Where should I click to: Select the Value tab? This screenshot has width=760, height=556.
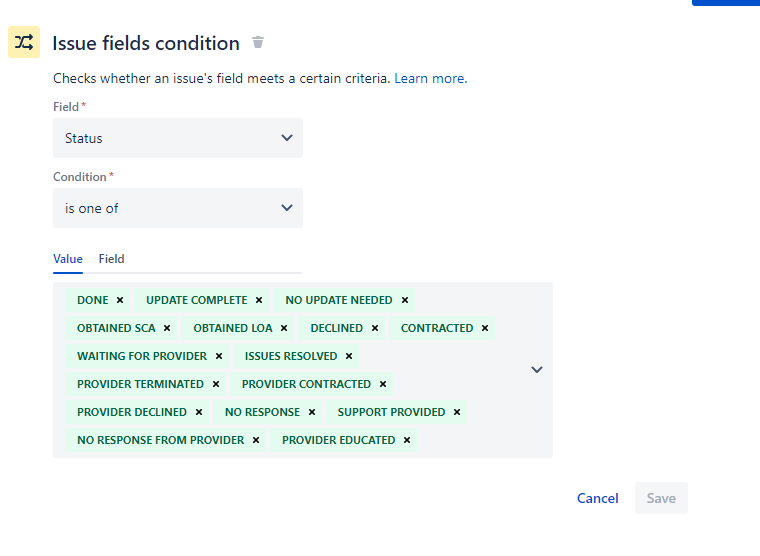tap(68, 259)
